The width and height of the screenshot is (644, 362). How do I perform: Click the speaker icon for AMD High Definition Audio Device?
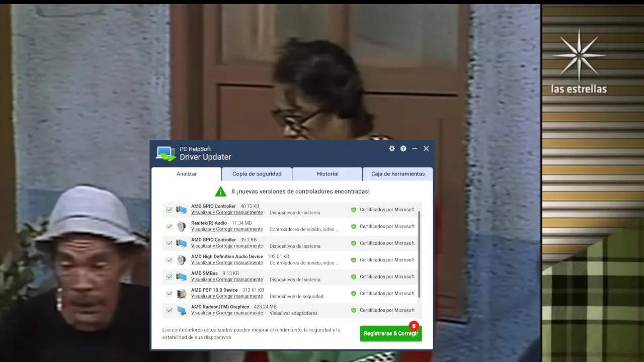tap(181, 260)
